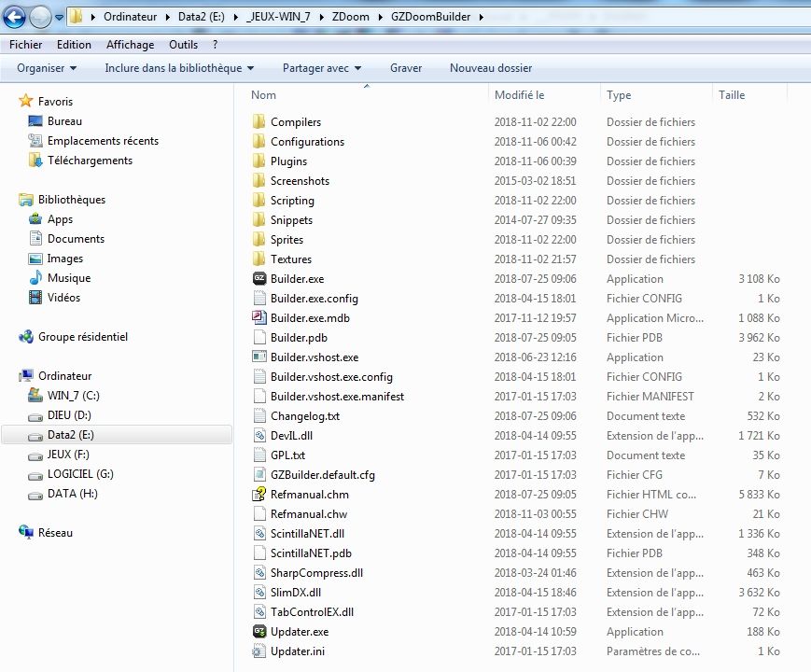The height and width of the screenshot is (672, 811).
Task: Click the WIN_7 (C:) drive icon
Action: point(35,395)
